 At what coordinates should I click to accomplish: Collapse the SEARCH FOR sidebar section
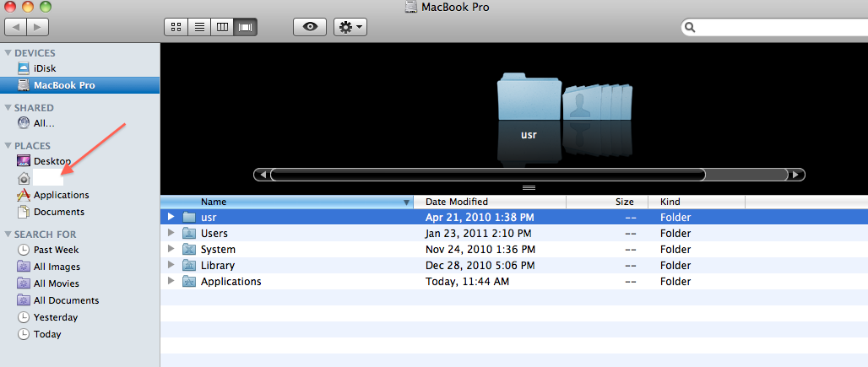point(8,235)
